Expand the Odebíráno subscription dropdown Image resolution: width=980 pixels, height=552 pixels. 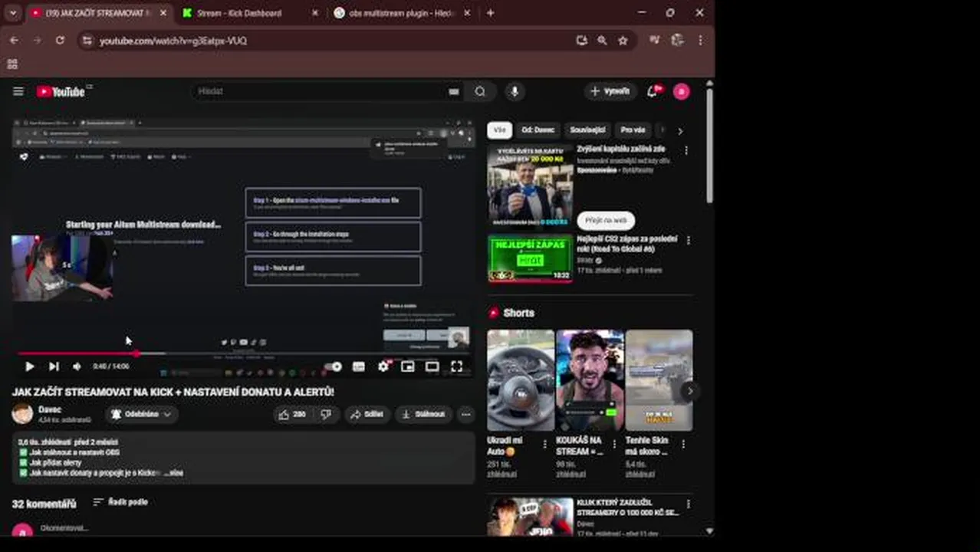click(x=141, y=414)
